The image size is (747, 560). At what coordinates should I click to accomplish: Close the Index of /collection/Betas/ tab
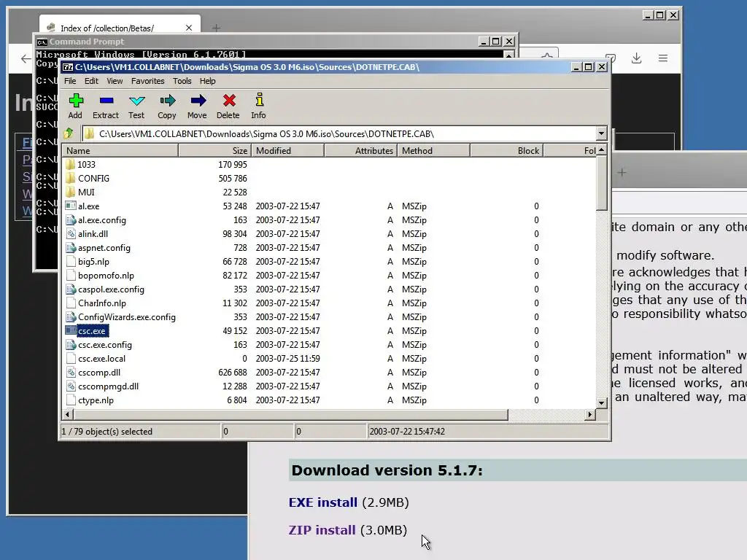click(189, 28)
